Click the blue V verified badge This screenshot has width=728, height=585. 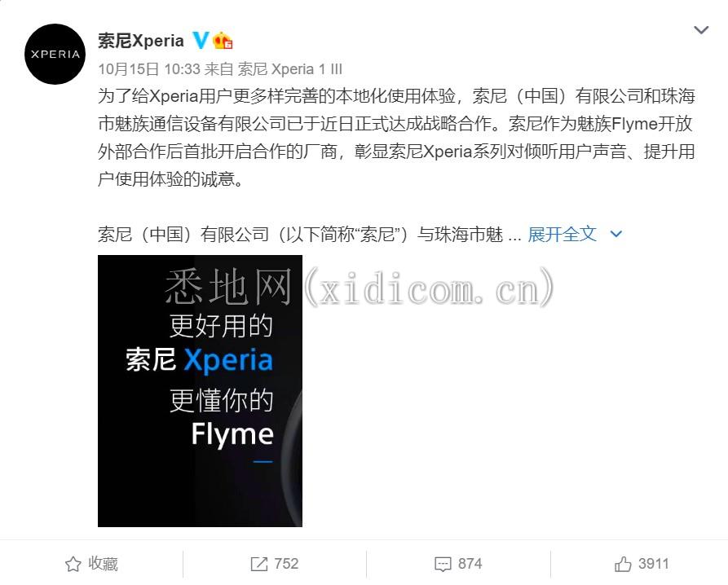point(201,41)
